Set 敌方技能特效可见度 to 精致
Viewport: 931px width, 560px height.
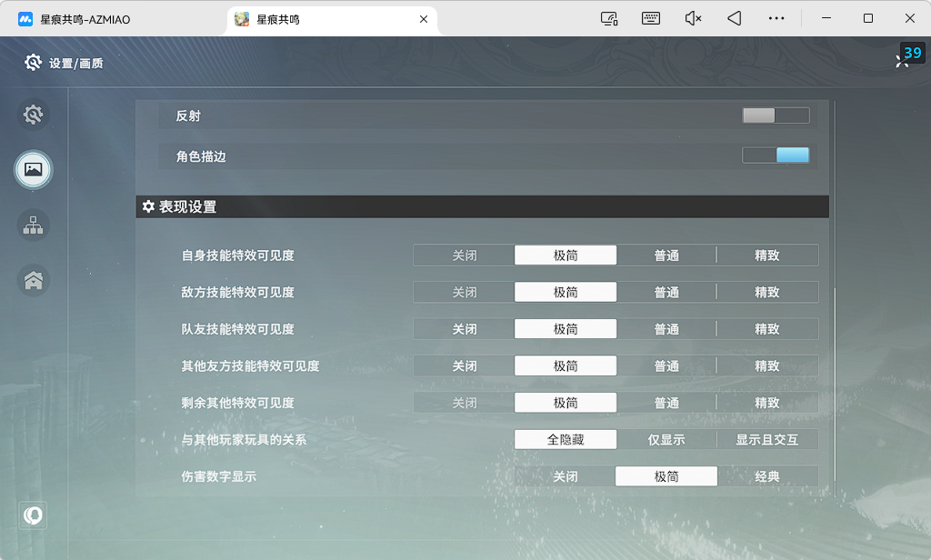point(766,292)
